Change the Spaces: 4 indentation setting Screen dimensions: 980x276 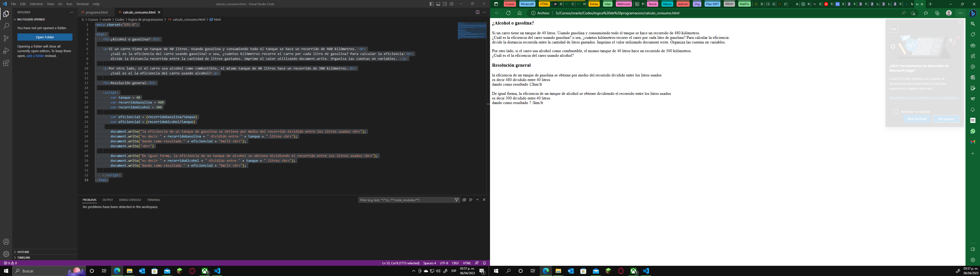point(430,263)
